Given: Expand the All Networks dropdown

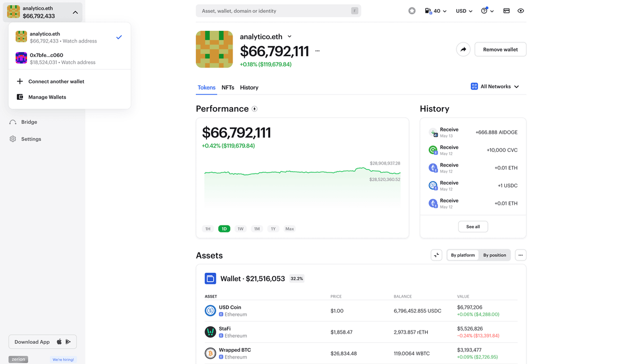Looking at the screenshot, I should (495, 86).
